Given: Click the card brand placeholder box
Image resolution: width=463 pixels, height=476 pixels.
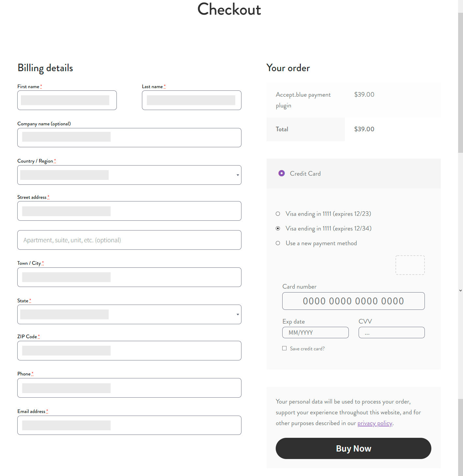Looking at the screenshot, I should coord(410,265).
